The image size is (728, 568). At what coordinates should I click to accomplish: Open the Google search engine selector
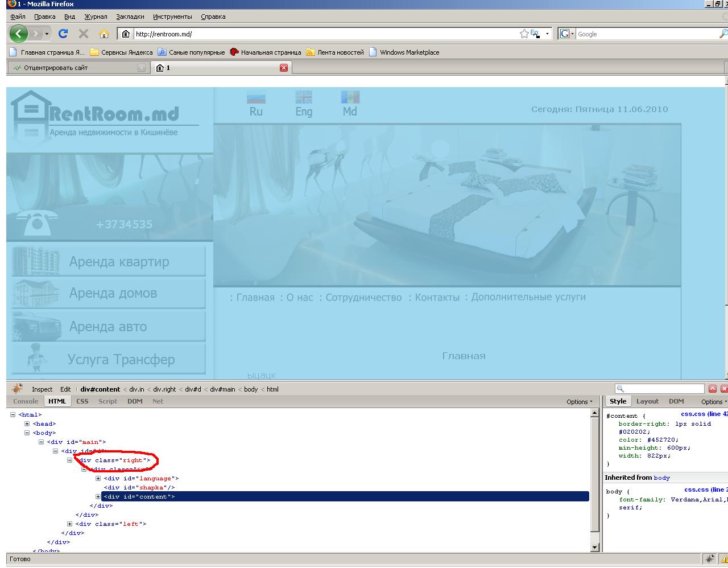tap(566, 34)
